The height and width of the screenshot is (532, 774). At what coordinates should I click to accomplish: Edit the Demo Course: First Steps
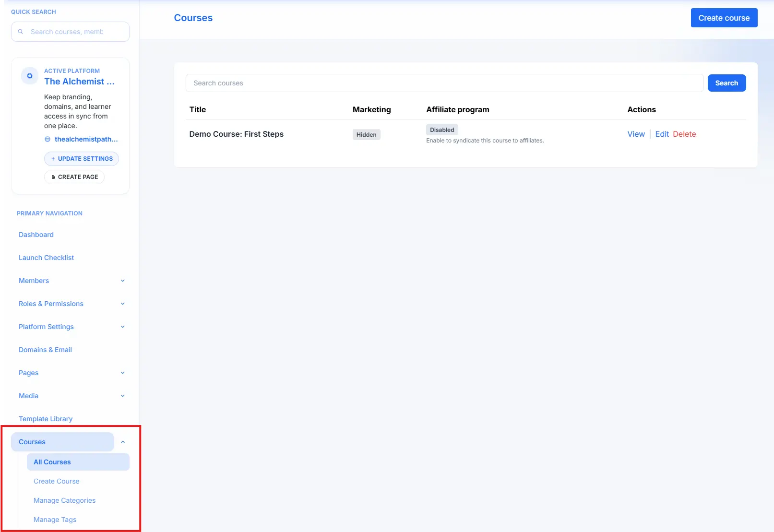click(662, 134)
